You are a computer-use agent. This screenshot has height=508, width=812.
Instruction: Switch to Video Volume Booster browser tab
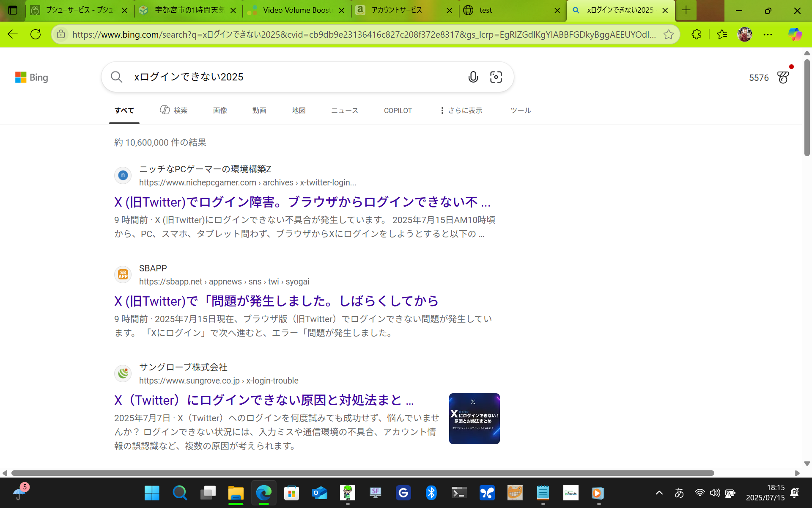[x=296, y=10]
